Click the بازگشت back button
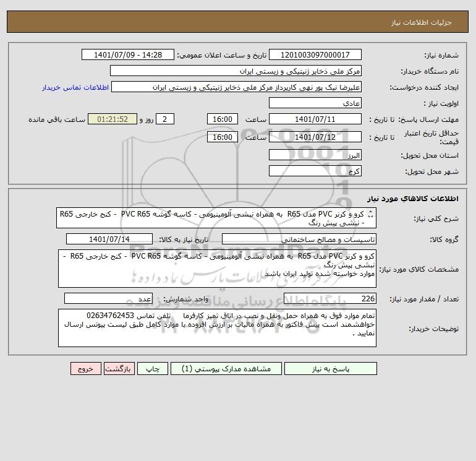Screen dimensions: 476x461 point(119,369)
